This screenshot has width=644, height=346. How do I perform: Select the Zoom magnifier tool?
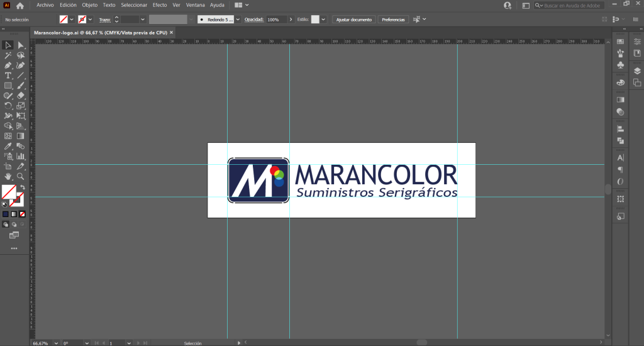point(21,177)
